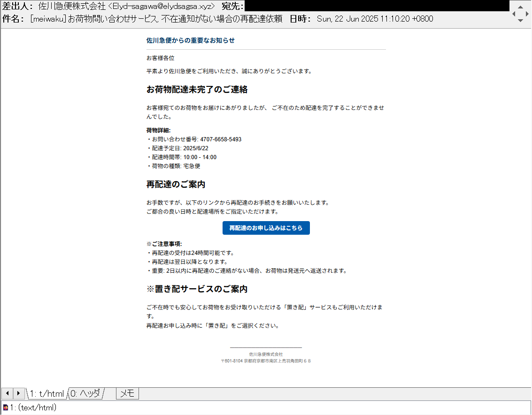Click the text/html part icon
The width and height of the screenshot is (532, 415).
[6, 407]
